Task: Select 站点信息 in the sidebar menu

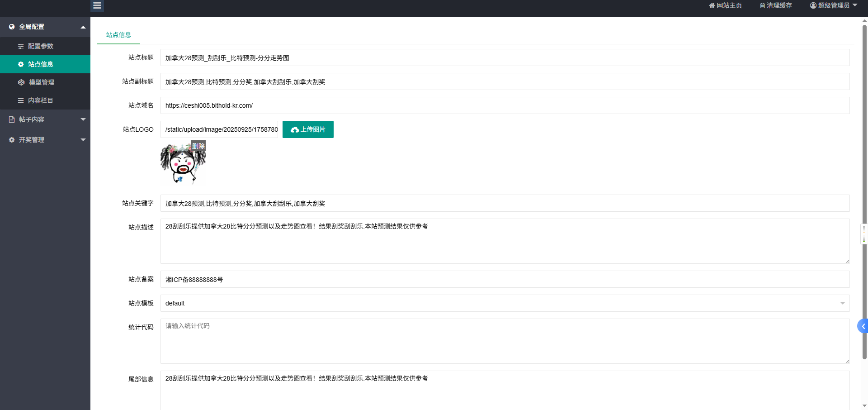Action: [x=41, y=64]
